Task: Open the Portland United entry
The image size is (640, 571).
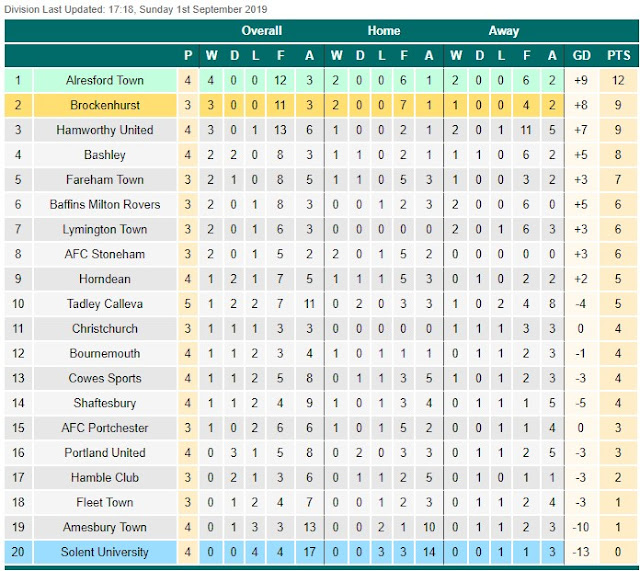Action: click(105, 452)
